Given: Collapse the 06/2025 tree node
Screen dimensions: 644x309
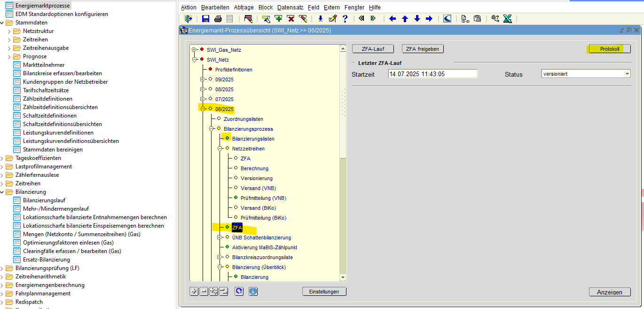Looking at the screenshot, I should click(203, 109).
